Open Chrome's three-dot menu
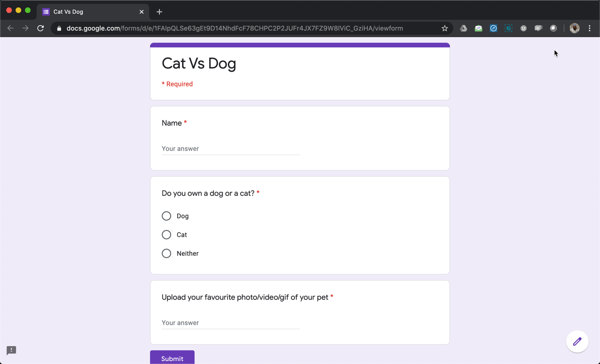This screenshot has height=364, width=600. (589, 29)
